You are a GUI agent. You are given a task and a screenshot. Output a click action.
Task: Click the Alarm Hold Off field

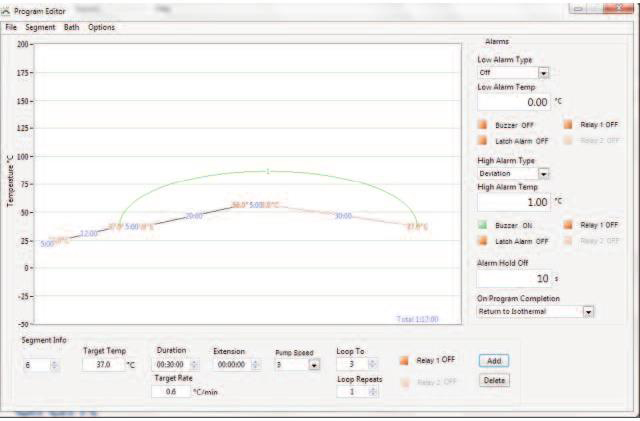click(x=513, y=279)
